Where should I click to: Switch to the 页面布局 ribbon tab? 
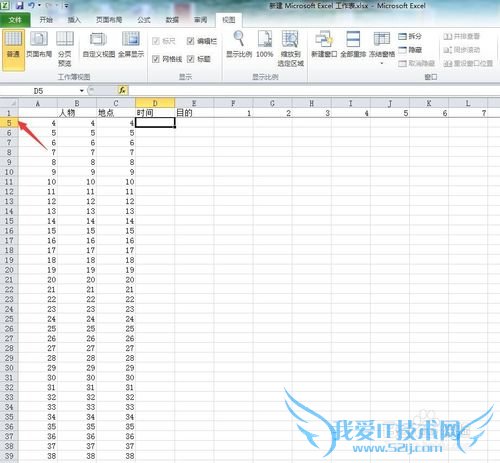(109, 20)
